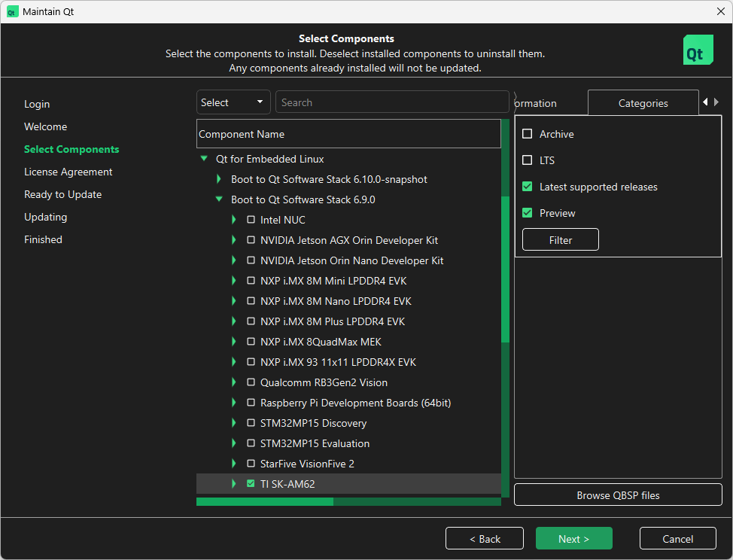Cancel the Qt maintenance wizard
This screenshot has width=733, height=560.
677,538
